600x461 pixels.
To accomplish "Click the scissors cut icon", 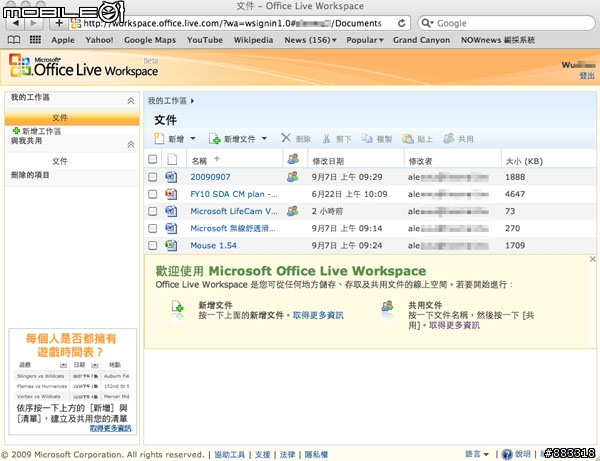I will (x=326, y=138).
